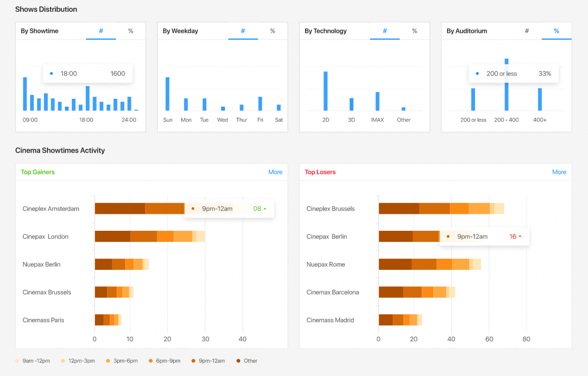Open More link in Top Losers panel
The height and width of the screenshot is (376, 588).
point(559,172)
